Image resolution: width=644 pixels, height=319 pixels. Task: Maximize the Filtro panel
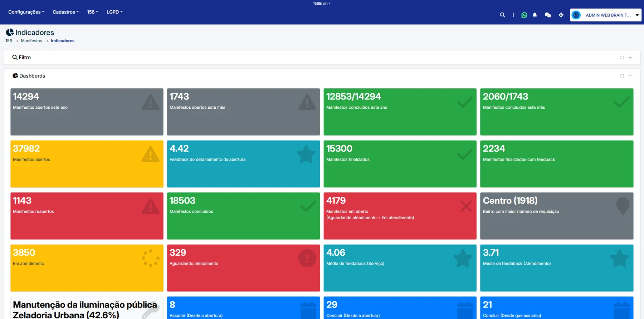(x=622, y=58)
